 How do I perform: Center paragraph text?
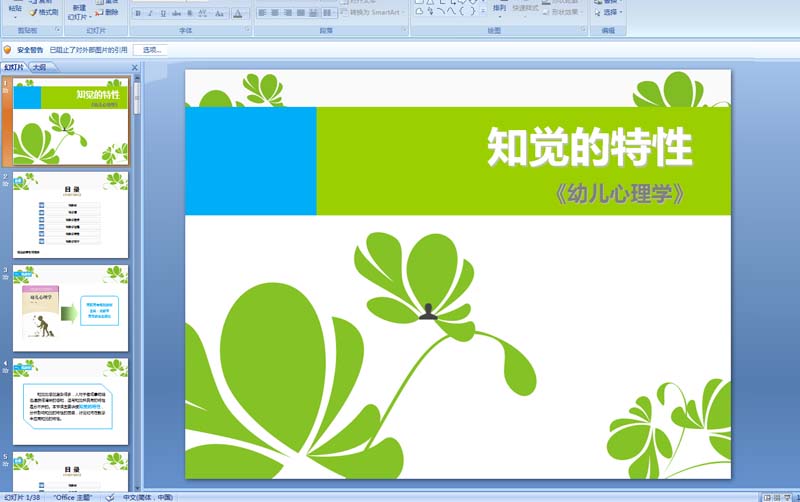(275, 13)
